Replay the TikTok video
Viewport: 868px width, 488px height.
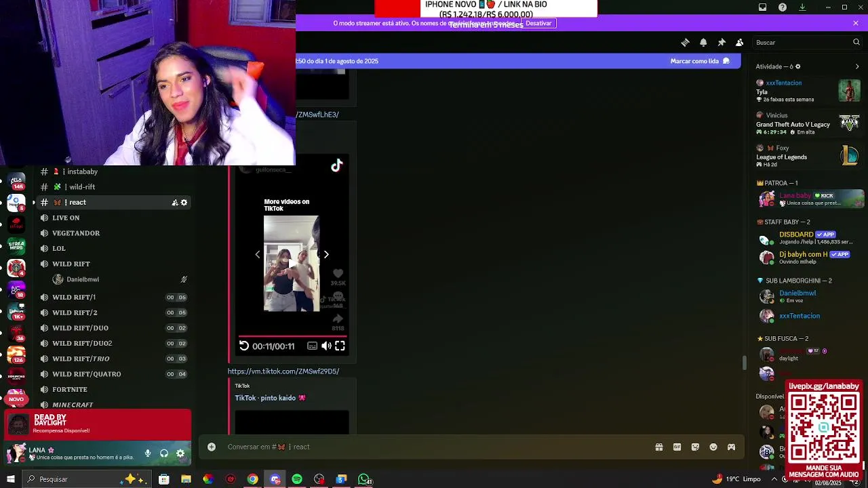pos(244,346)
